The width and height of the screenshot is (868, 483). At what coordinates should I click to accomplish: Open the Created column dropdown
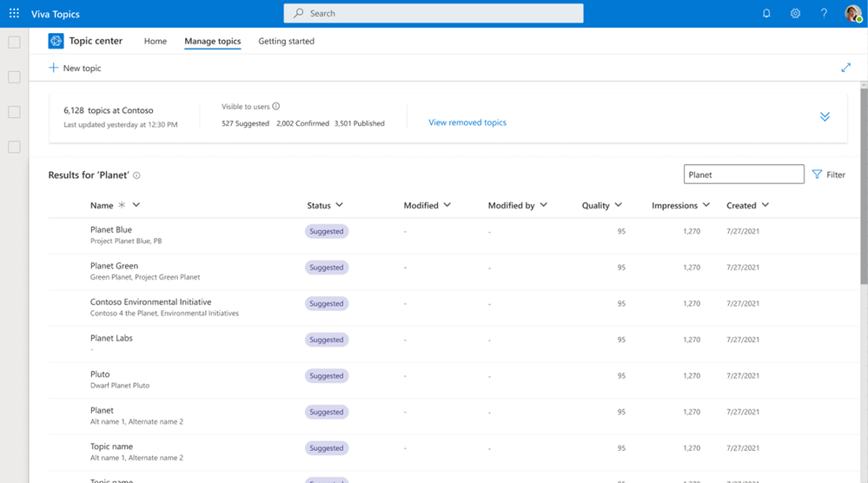pos(765,205)
